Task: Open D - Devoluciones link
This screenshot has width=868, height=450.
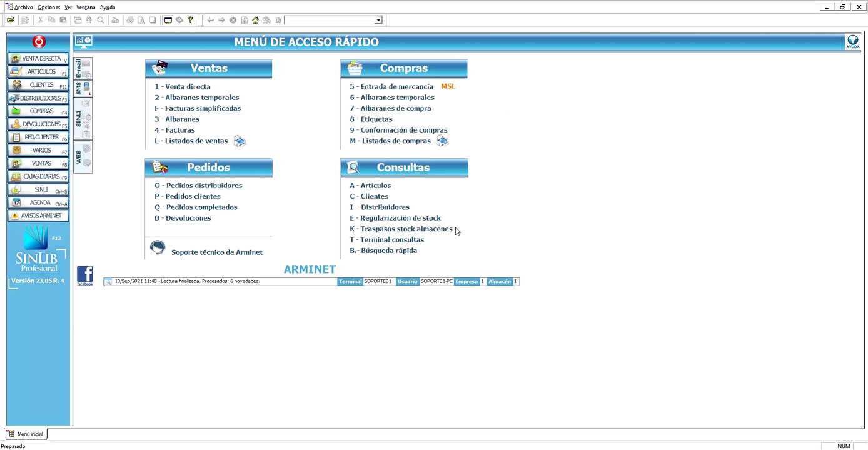Action: (x=183, y=218)
